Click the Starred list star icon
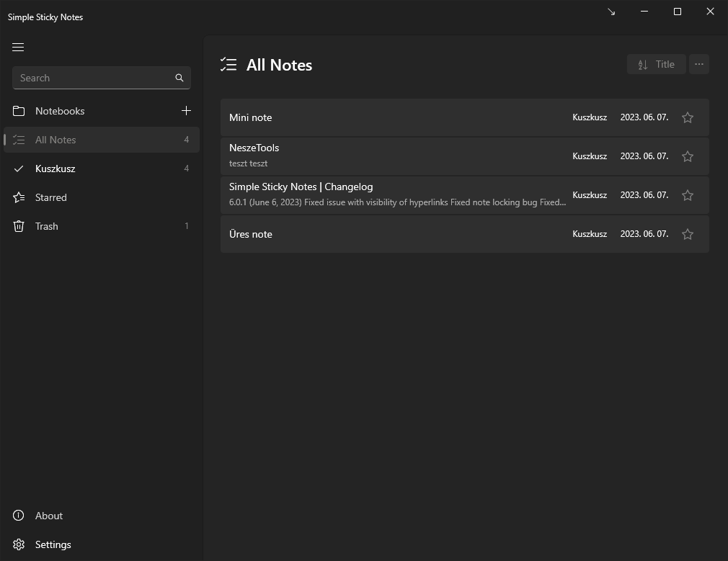This screenshot has width=728, height=561. pos(19,197)
